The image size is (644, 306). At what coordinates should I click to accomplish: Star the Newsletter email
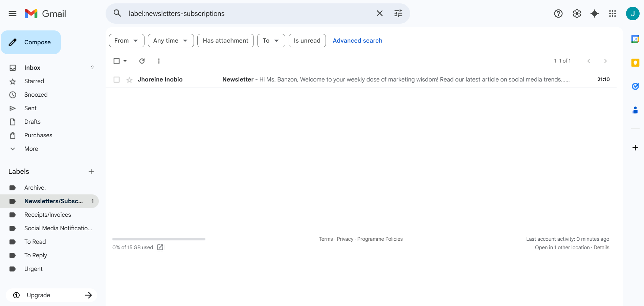coord(129,80)
